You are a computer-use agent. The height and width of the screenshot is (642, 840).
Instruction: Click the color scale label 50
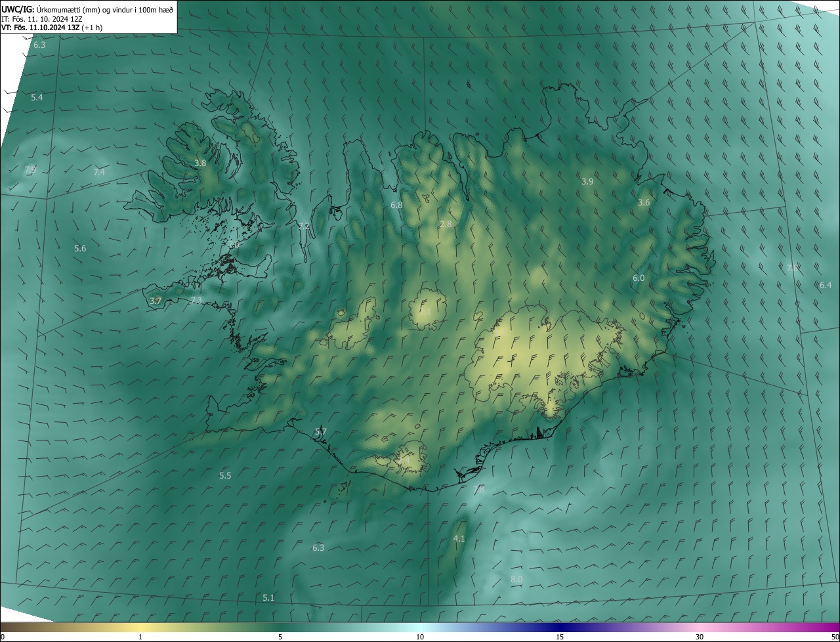[x=835, y=637]
